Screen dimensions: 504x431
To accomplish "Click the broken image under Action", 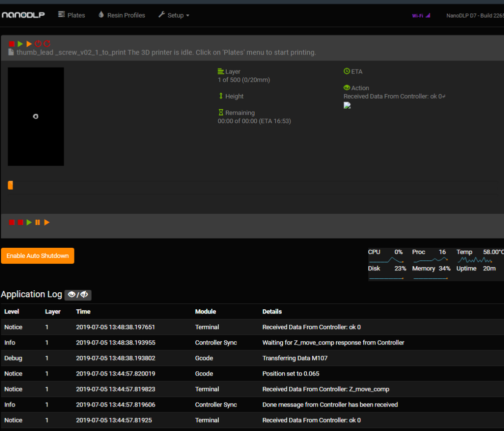I will tap(347, 106).
